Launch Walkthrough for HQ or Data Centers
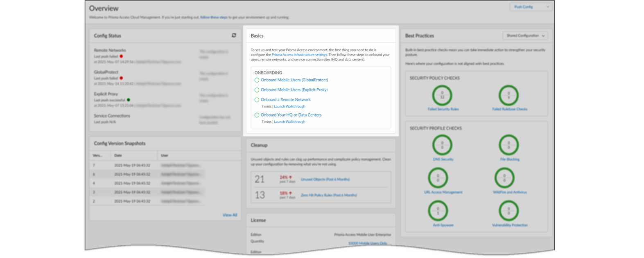This screenshot has height=258, width=644. 289,122
